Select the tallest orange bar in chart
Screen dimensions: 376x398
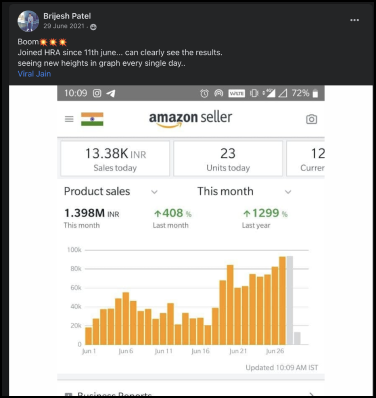(282, 301)
